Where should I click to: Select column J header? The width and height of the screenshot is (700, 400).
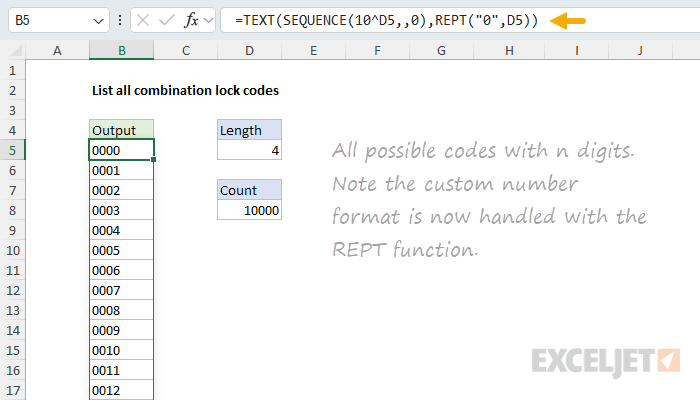pyautogui.click(x=640, y=50)
